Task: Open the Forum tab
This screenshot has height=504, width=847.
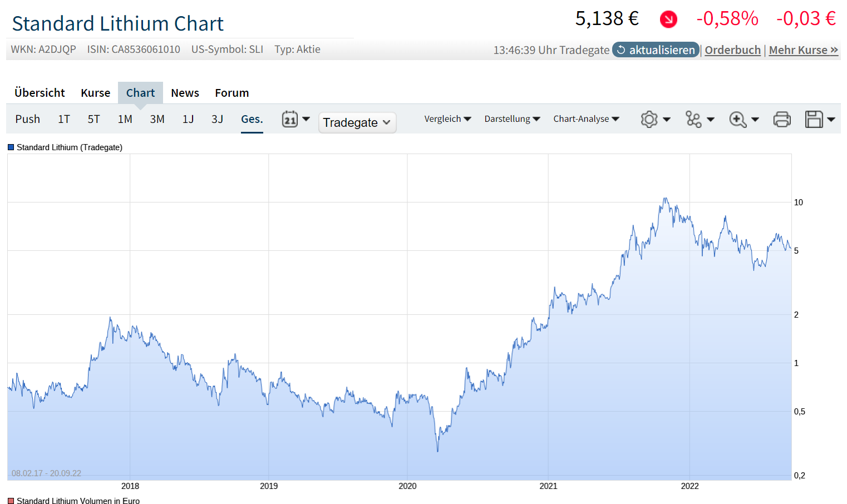Action: point(232,93)
